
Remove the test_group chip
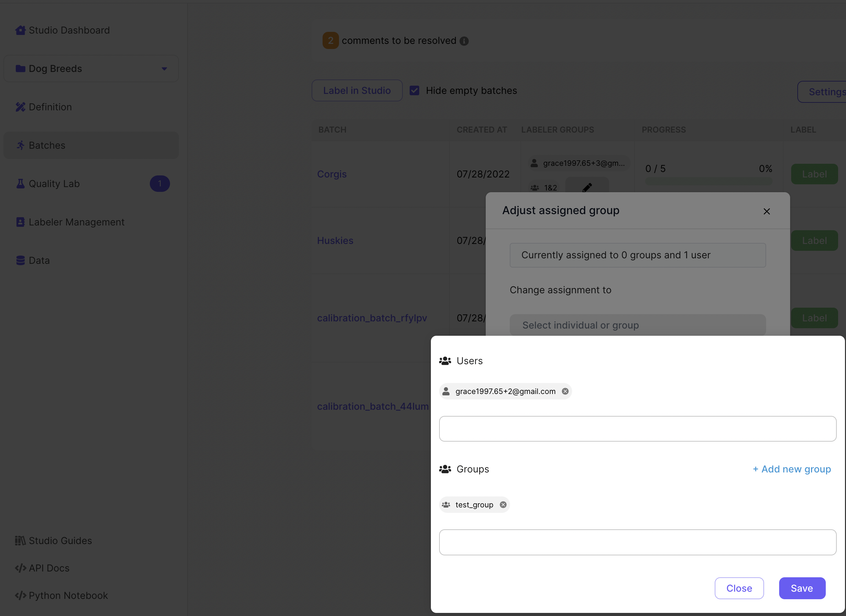click(x=503, y=505)
